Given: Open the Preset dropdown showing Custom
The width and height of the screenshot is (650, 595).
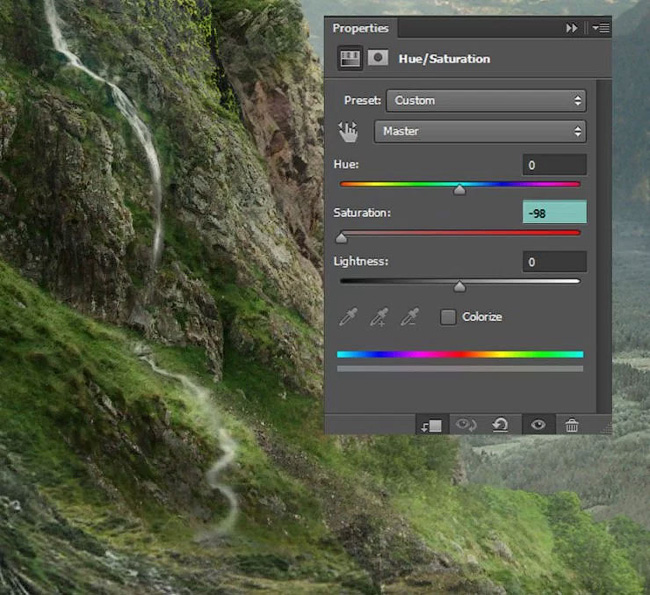Looking at the screenshot, I should 486,101.
